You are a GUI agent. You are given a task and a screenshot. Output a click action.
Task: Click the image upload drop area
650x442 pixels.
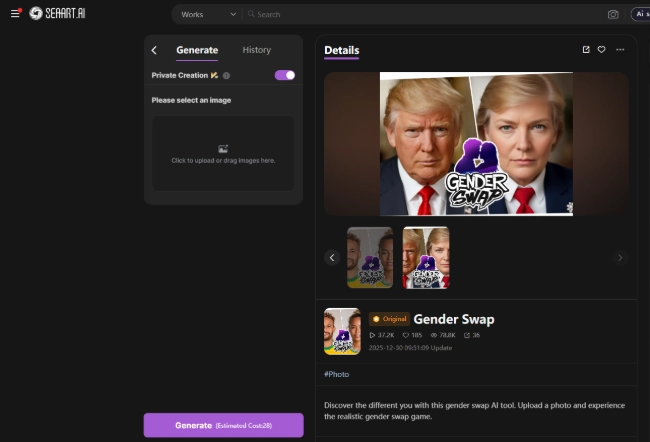click(223, 153)
